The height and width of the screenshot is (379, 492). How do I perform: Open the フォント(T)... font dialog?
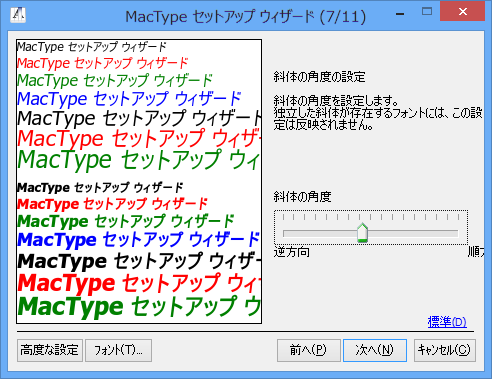click(118, 350)
